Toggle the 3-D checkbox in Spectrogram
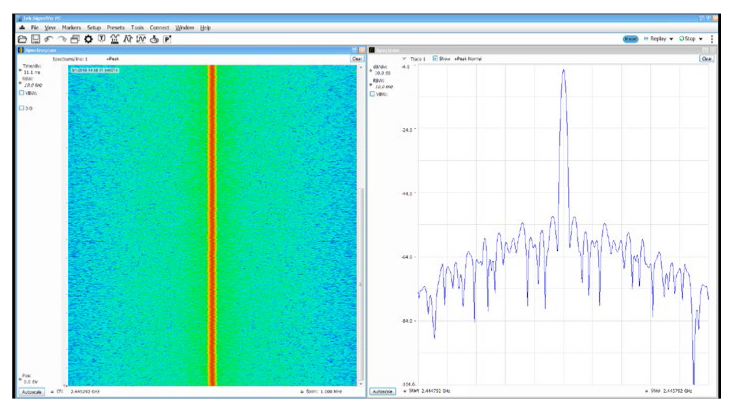The height and width of the screenshot is (408, 732). pos(22,108)
